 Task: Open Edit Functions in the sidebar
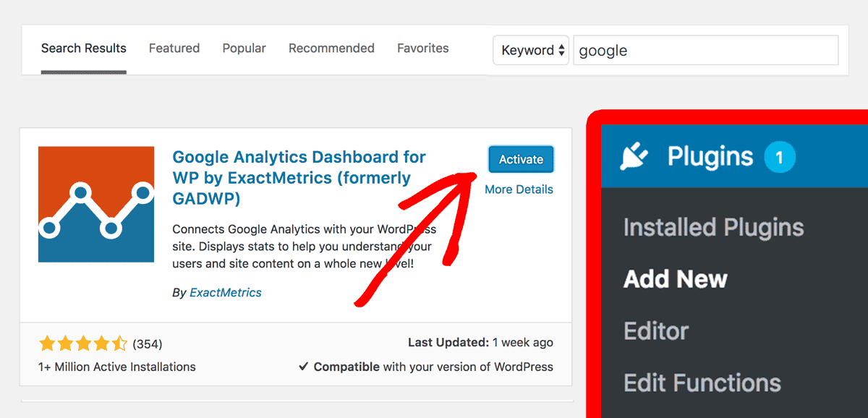[x=702, y=383]
